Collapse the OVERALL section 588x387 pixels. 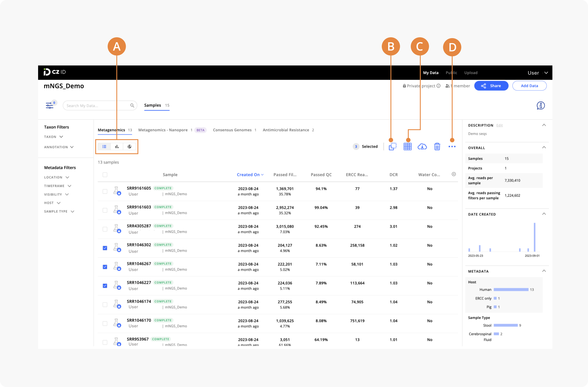coord(544,148)
